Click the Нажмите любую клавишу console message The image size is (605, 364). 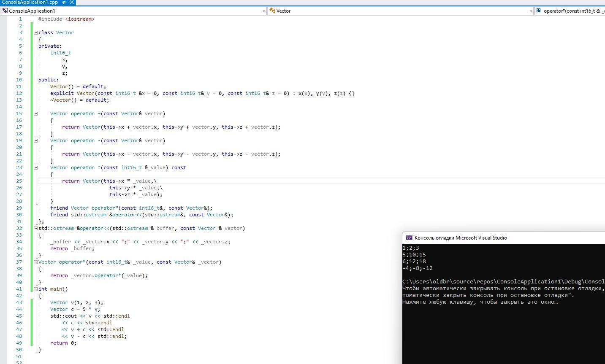pyautogui.click(x=480, y=302)
